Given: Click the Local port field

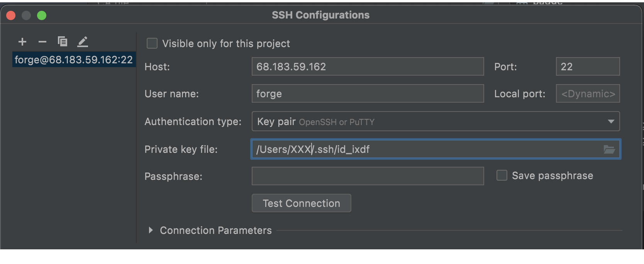Looking at the screenshot, I should click(587, 94).
